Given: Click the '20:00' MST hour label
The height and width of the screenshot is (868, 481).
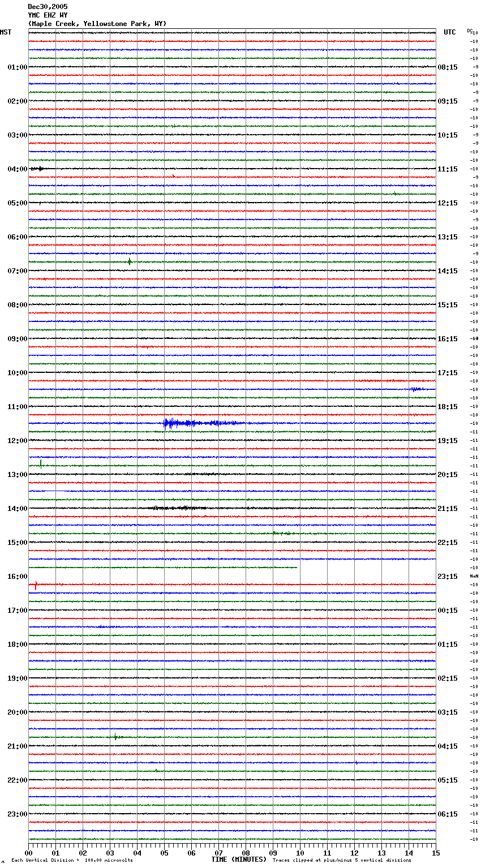Looking at the screenshot, I should pos(18,712).
